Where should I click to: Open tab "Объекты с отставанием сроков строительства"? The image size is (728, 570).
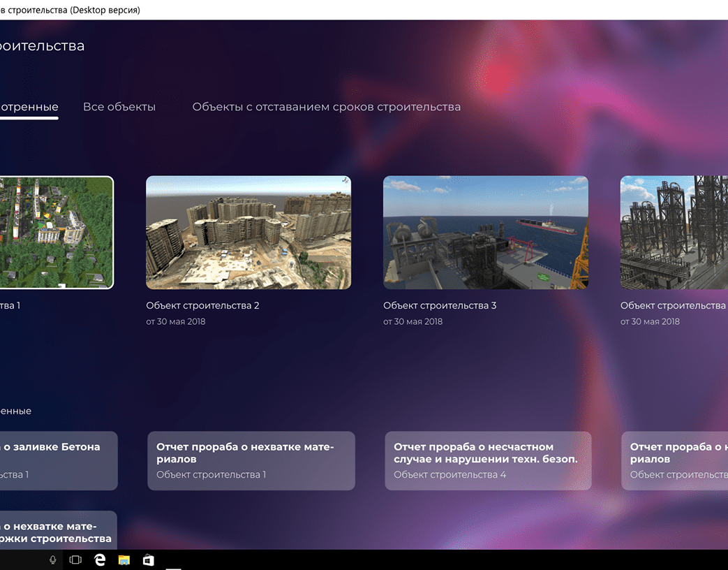(x=327, y=107)
